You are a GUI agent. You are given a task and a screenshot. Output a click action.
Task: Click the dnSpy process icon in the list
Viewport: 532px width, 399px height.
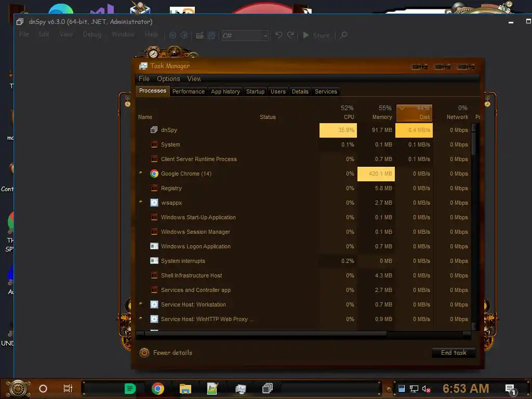(154, 130)
